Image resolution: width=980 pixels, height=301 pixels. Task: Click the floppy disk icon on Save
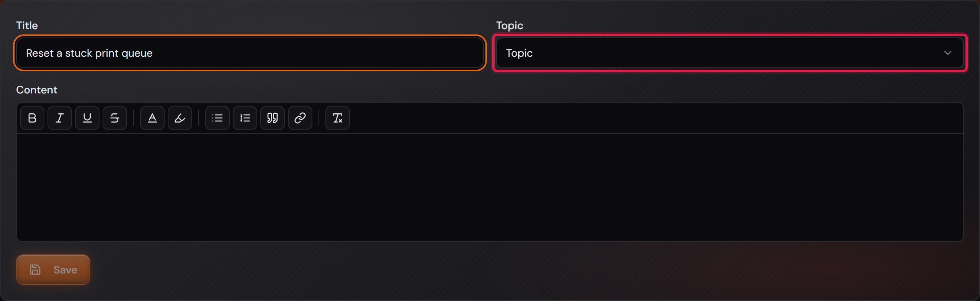coord(35,270)
